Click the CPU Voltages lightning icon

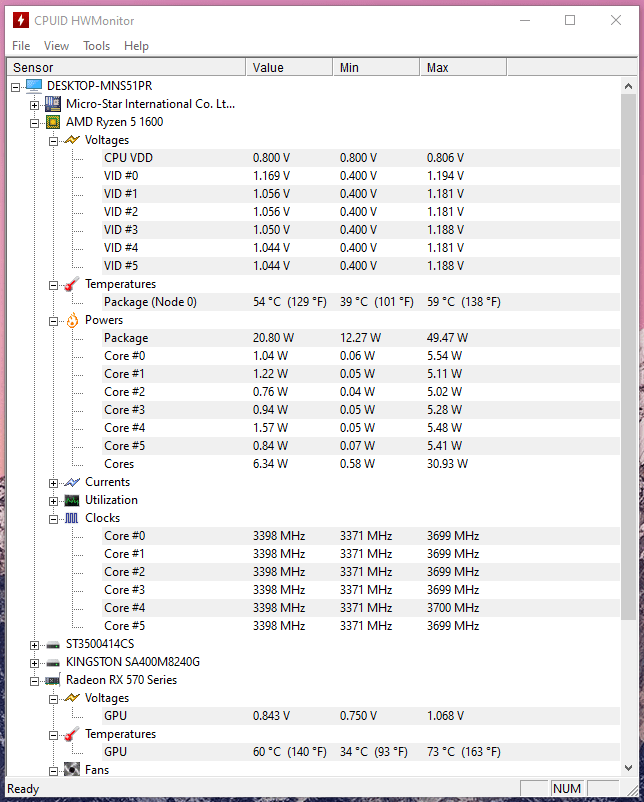click(x=72, y=140)
